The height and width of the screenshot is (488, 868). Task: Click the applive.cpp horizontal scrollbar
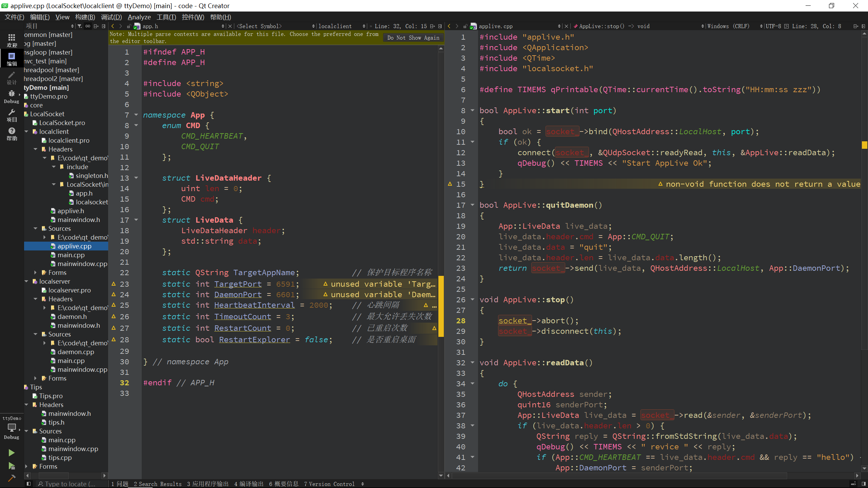tap(619, 475)
